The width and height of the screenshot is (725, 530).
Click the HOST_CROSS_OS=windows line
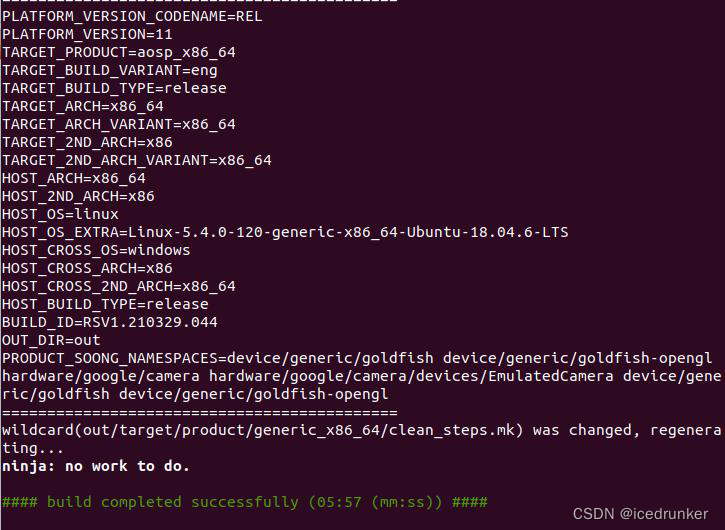96,250
